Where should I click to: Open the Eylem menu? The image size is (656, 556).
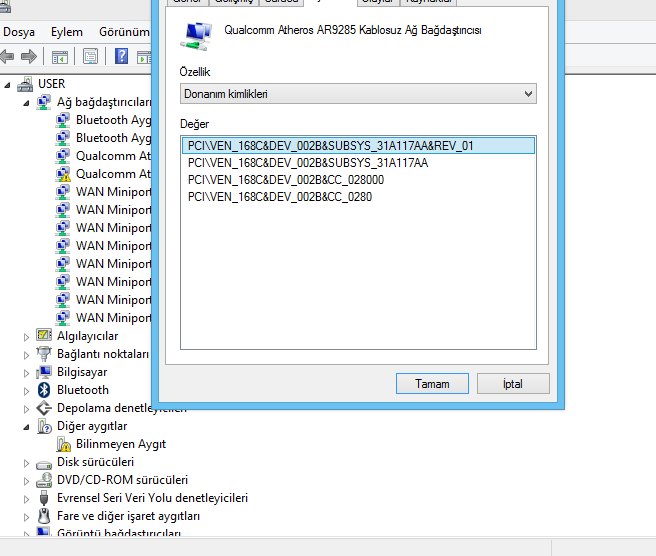[x=67, y=32]
